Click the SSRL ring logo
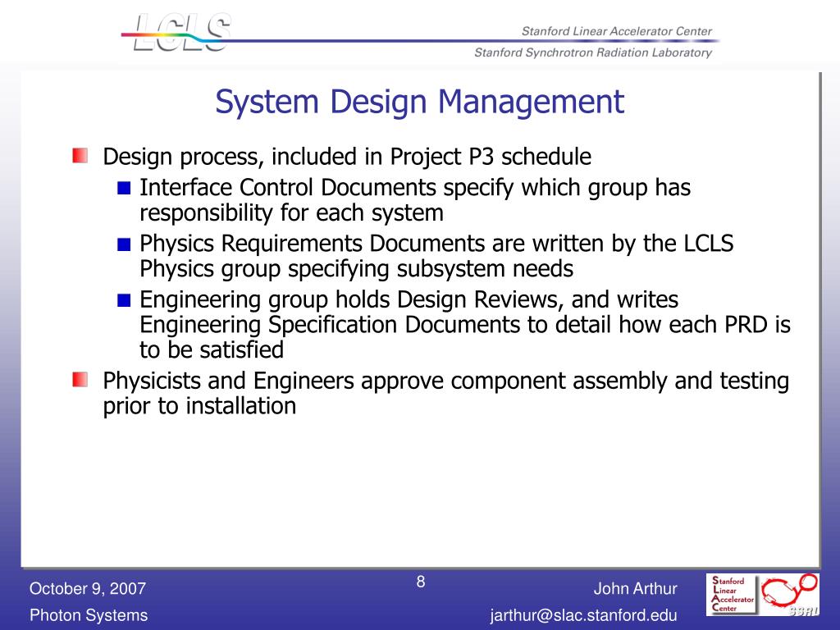The image size is (840, 630). click(x=790, y=594)
